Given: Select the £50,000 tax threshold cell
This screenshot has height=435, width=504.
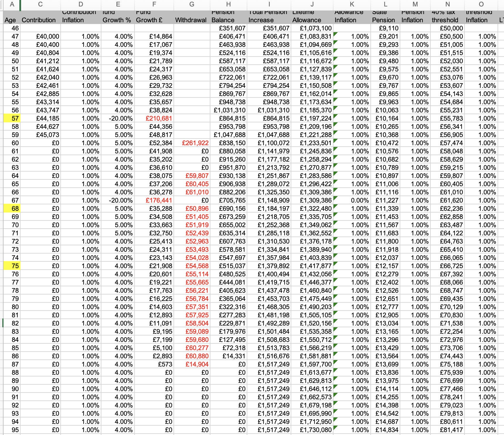Looking at the screenshot, I should [x=447, y=28].
